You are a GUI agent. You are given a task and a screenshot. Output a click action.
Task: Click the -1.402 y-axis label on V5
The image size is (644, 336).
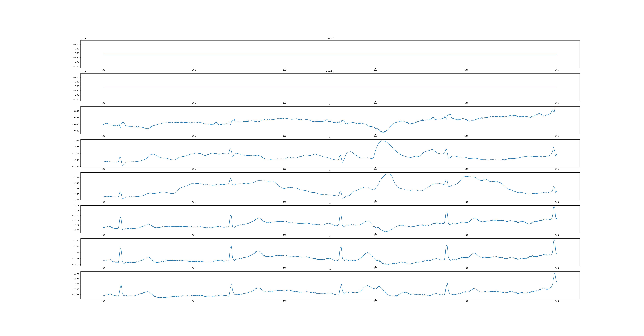(76, 241)
